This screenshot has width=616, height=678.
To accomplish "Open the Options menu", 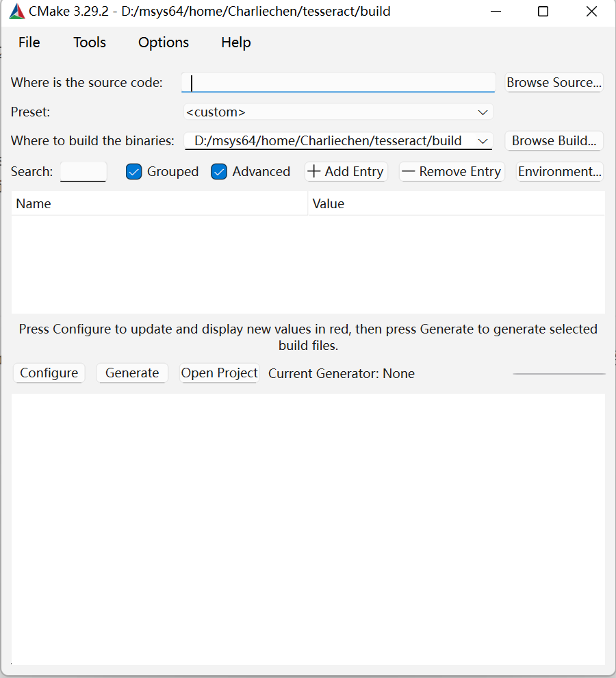I will [x=164, y=42].
